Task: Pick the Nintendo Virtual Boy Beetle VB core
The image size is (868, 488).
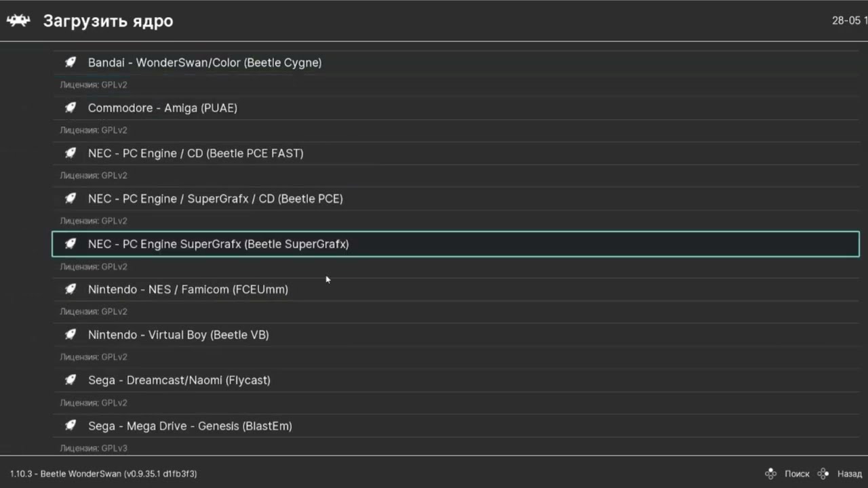Action: tap(178, 335)
